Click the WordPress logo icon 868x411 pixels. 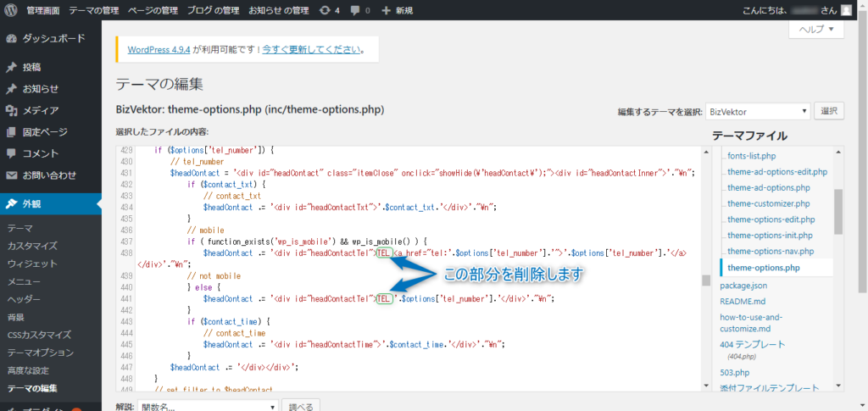[12, 10]
